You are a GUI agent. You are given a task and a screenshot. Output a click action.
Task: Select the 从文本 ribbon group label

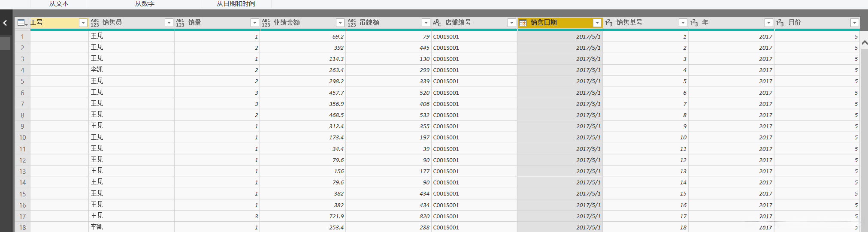59,4
